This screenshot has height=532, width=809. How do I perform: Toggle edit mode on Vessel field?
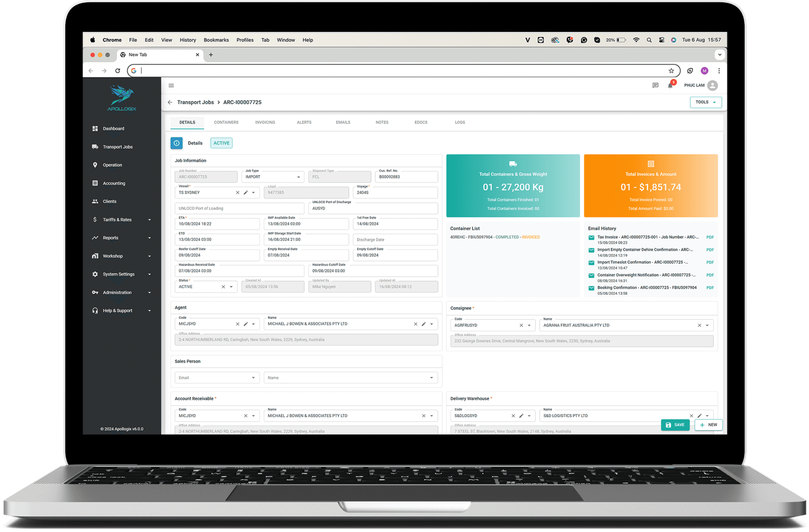pyautogui.click(x=245, y=192)
